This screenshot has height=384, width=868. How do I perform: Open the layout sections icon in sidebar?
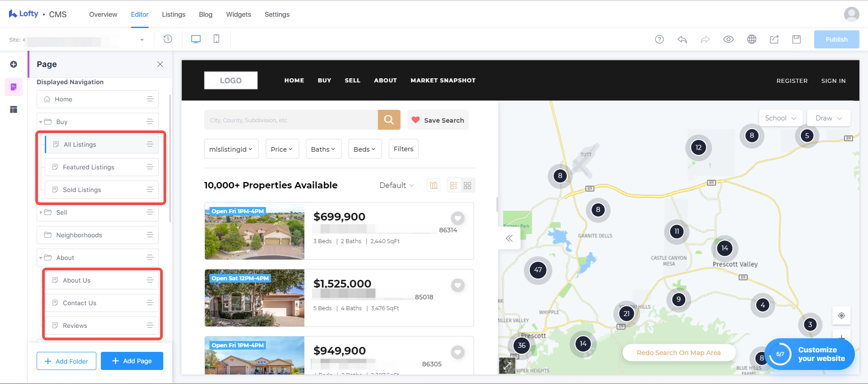(x=14, y=110)
